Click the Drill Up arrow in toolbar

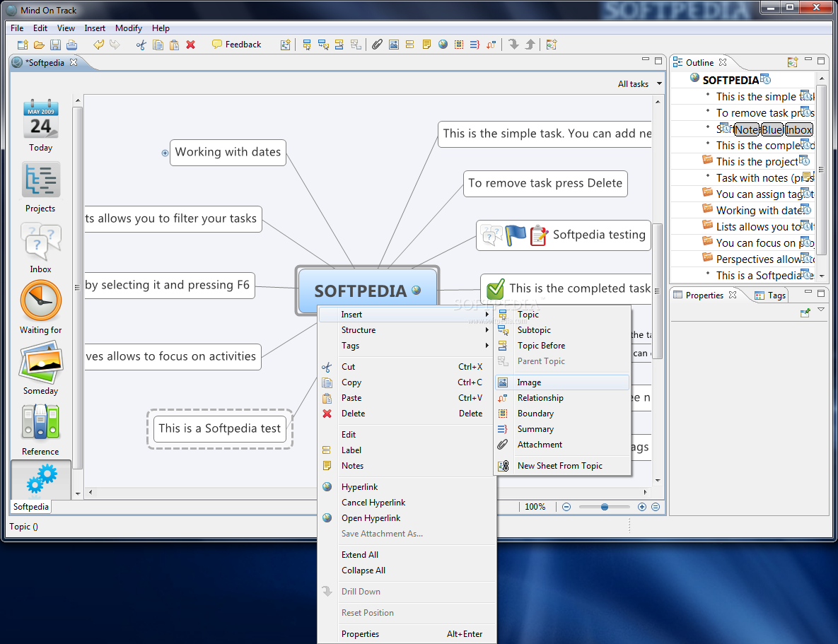[530, 45]
